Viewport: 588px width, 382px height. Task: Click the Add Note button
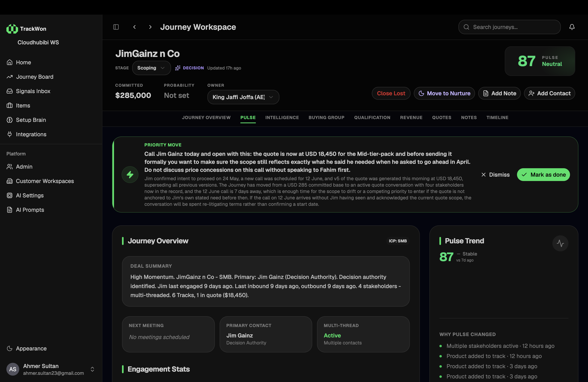499,93
